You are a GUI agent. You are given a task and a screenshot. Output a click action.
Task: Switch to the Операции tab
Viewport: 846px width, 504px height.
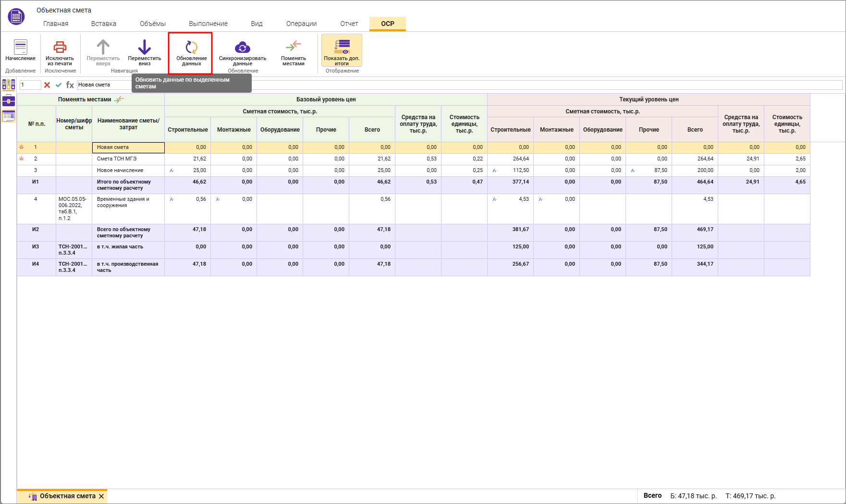(x=301, y=24)
